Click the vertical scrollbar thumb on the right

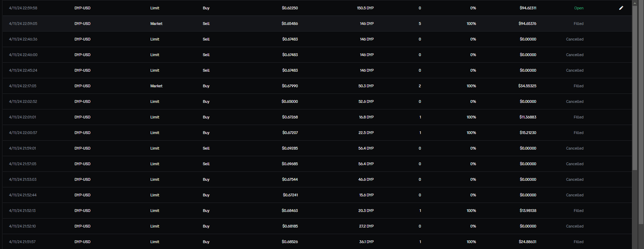[x=635, y=87]
